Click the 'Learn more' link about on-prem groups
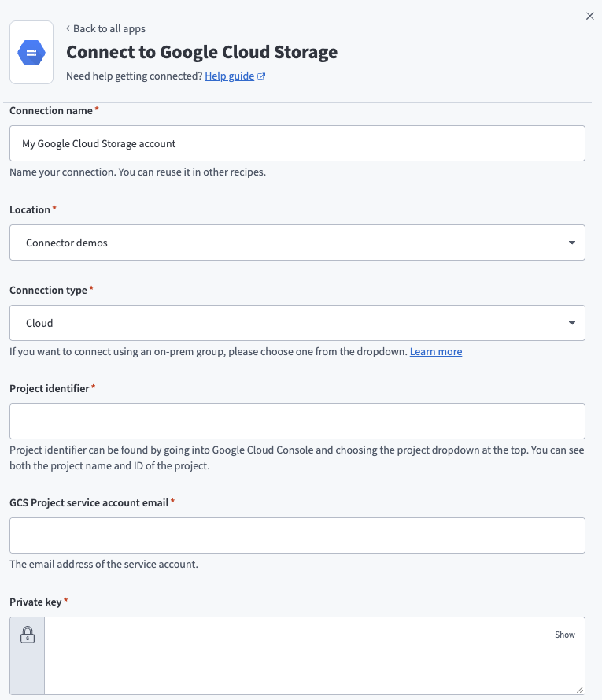This screenshot has width=602, height=700. click(x=436, y=351)
